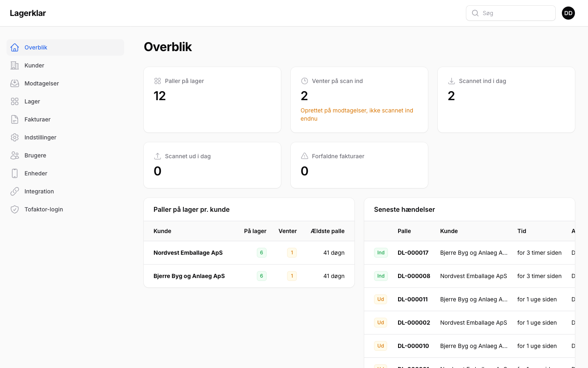Click the grid icon on Paller på lager card

coord(158,81)
